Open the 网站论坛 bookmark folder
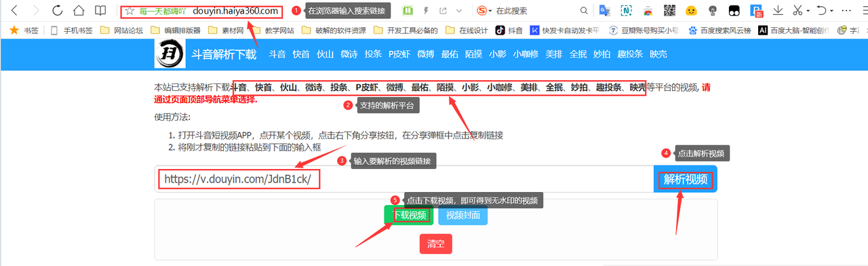This screenshot has height=266, width=868. coord(121,30)
